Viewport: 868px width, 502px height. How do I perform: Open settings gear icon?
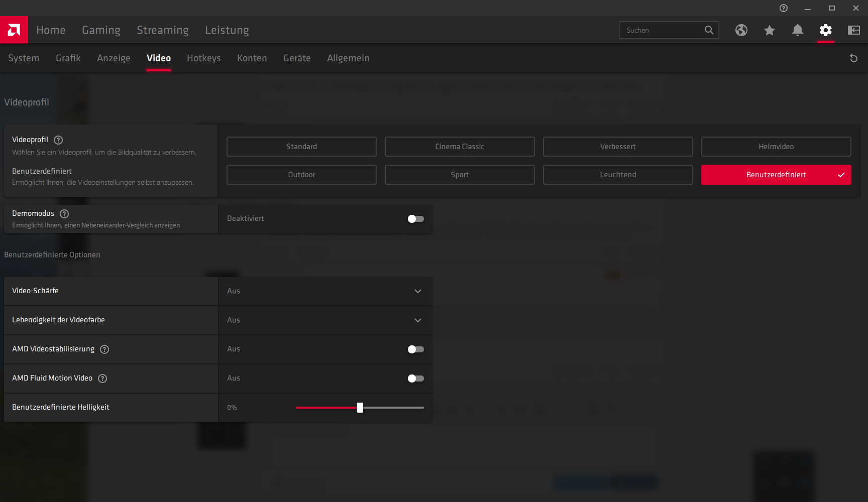pos(826,30)
